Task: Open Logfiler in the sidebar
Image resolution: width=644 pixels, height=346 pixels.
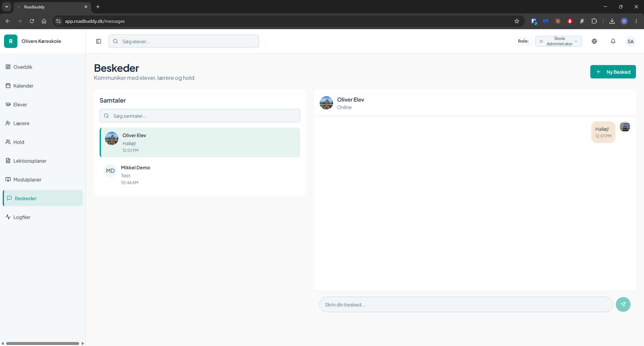Action: (x=43, y=217)
